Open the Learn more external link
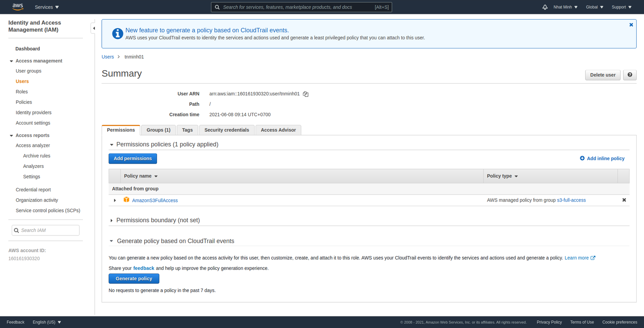This screenshot has width=644, height=328. coord(580,258)
